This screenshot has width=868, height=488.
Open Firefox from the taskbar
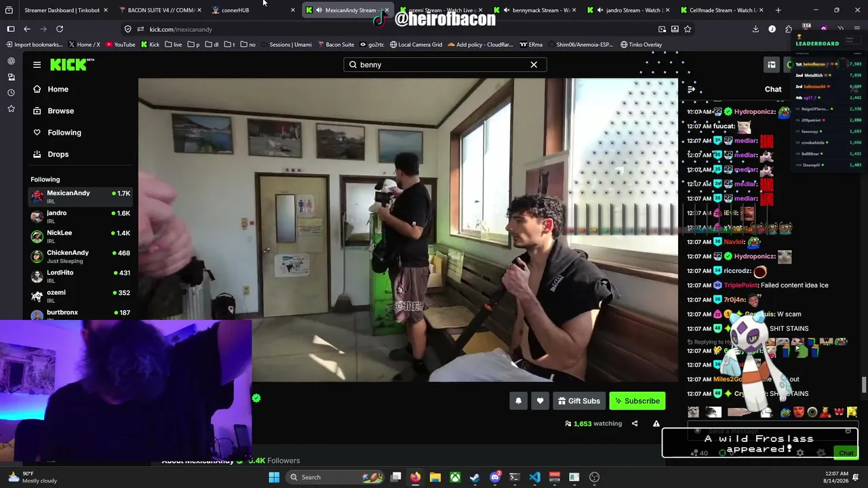click(x=415, y=477)
